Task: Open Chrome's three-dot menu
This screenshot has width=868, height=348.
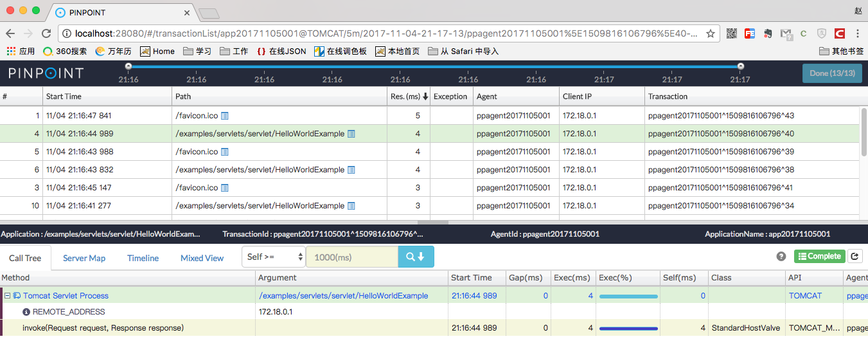Action: 858,33
